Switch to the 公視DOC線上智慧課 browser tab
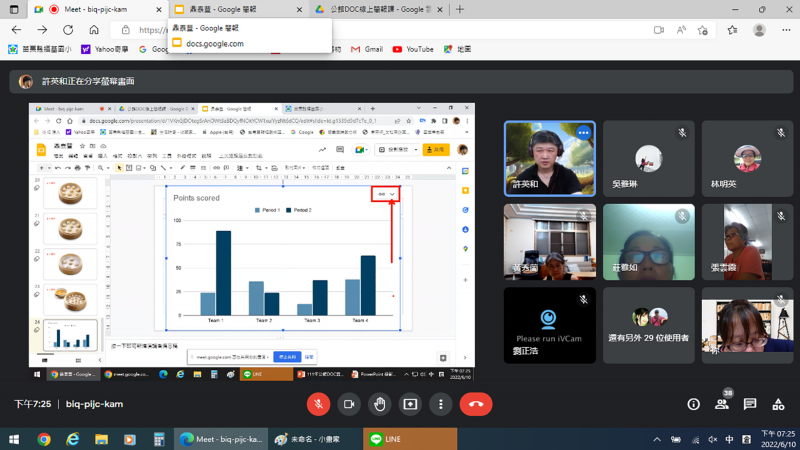Image resolution: width=800 pixels, height=450 pixels. coord(378,9)
